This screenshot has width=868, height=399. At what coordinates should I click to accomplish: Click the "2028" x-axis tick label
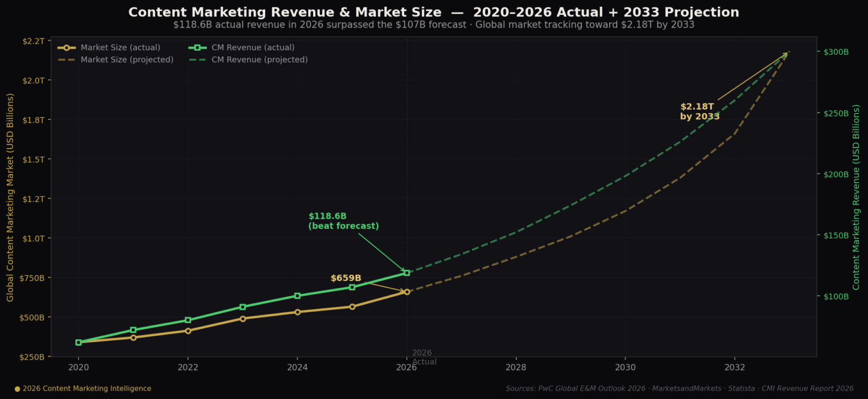tap(516, 367)
